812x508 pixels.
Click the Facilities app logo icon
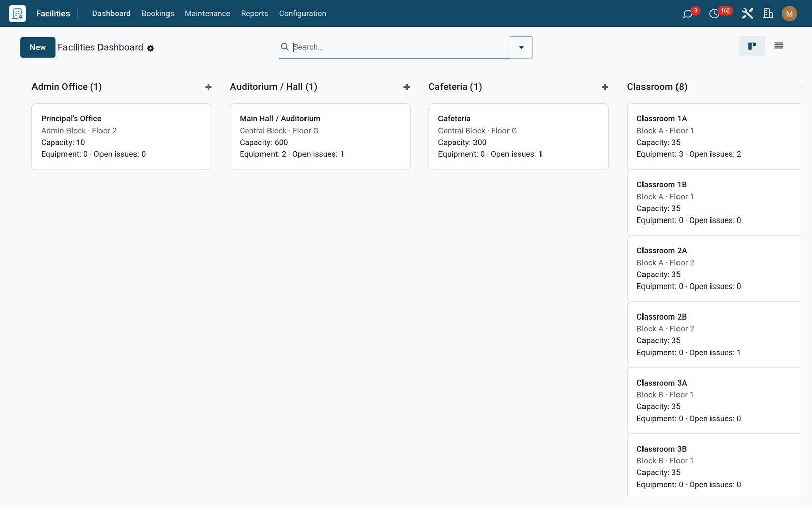(17, 13)
